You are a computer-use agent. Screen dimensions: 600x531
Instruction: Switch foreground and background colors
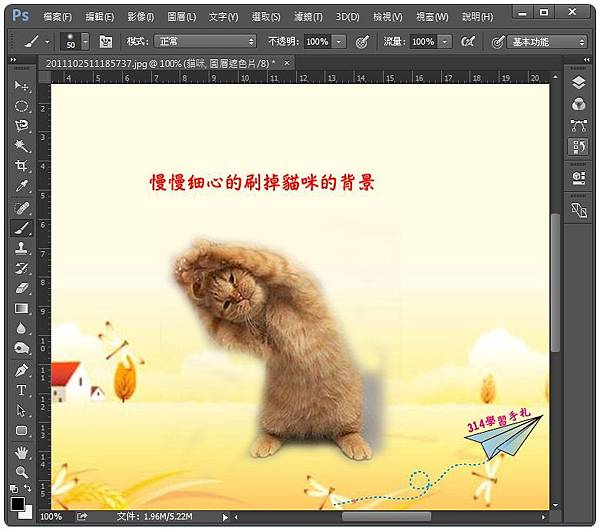click(28, 488)
